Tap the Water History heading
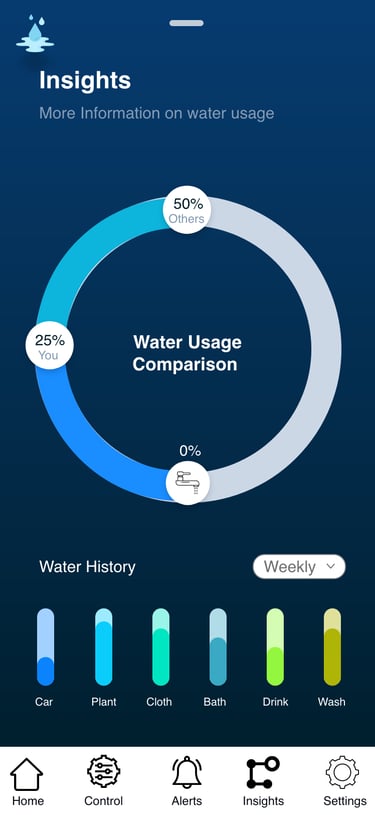Screen dimensions: 375x815 pos(87,567)
